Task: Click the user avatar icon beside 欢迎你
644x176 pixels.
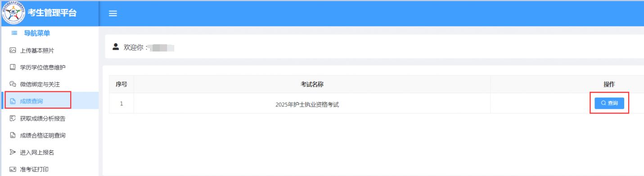Action: (116, 47)
